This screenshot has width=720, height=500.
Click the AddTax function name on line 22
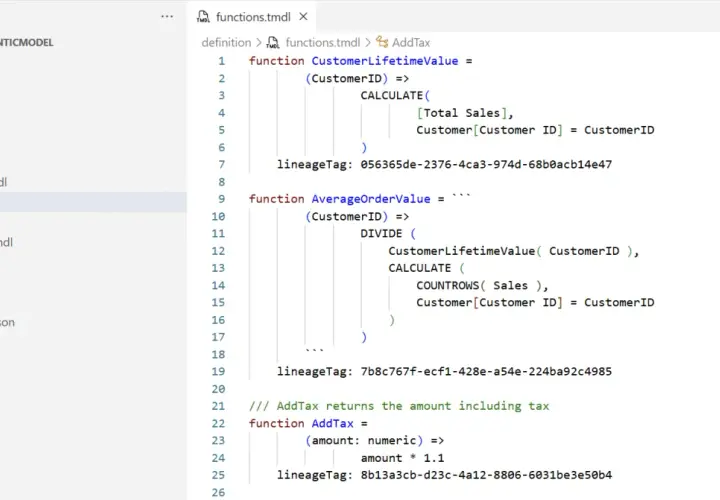[332, 423]
